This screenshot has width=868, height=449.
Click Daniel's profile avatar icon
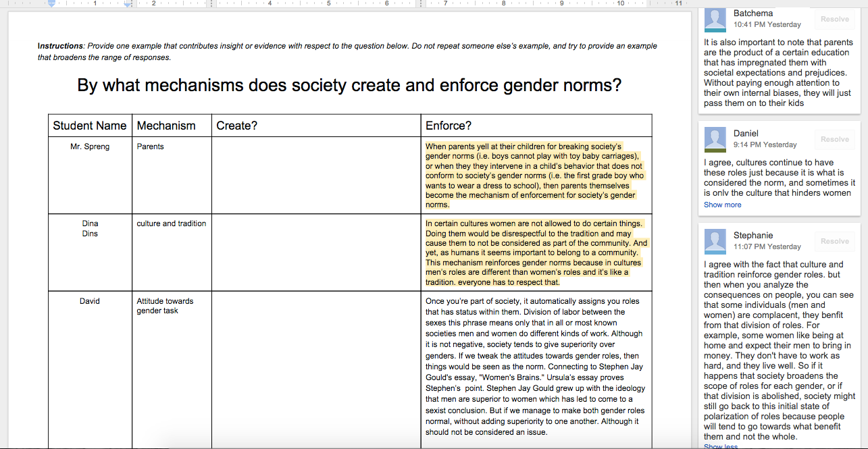pyautogui.click(x=715, y=139)
